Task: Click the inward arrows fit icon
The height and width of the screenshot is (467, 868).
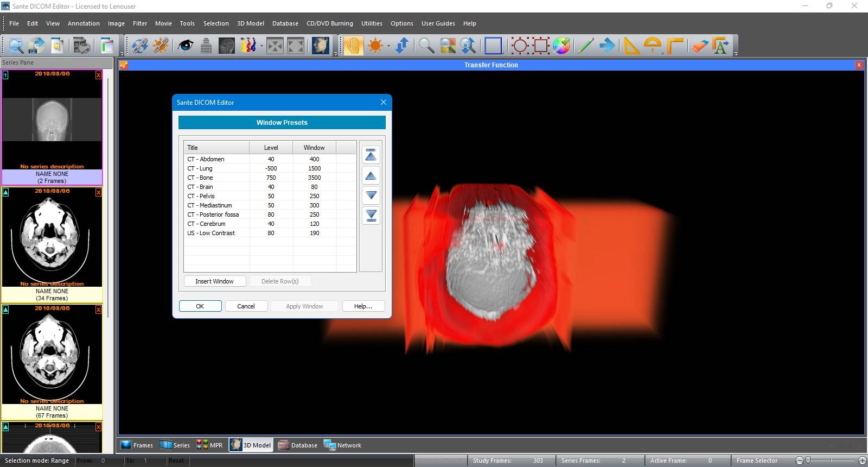Action: pyautogui.click(x=275, y=46)
